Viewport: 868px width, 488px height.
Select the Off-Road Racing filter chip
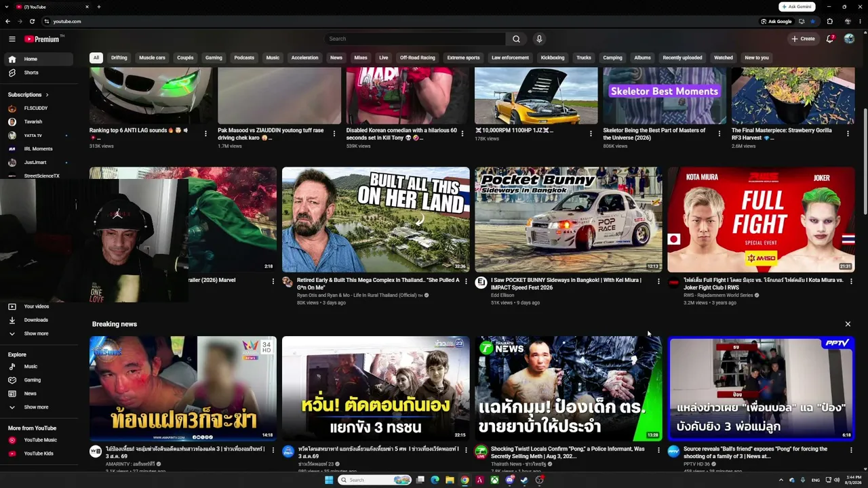tap(417, 58)
